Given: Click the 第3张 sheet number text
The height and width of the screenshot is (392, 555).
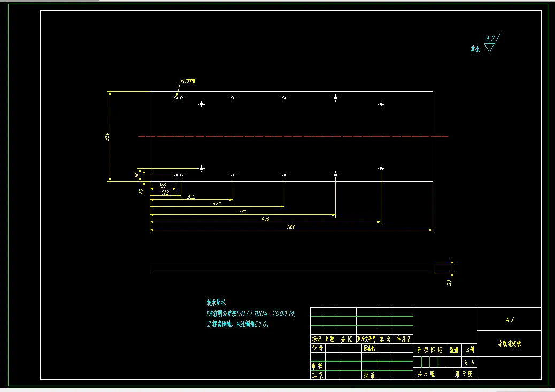Looking at the screenshot, I should click(464, 374).
